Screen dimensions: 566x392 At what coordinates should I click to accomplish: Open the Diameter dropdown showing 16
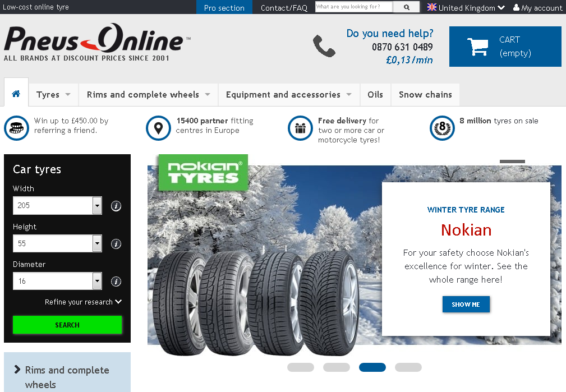57,281
